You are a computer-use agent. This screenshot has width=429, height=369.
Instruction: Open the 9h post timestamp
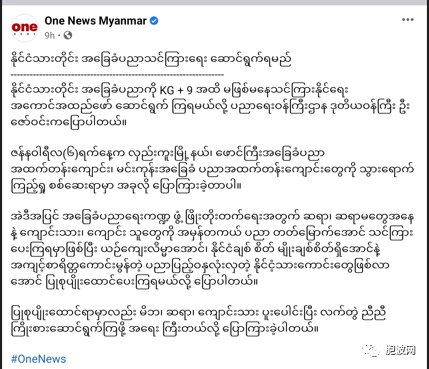(50, 35)
